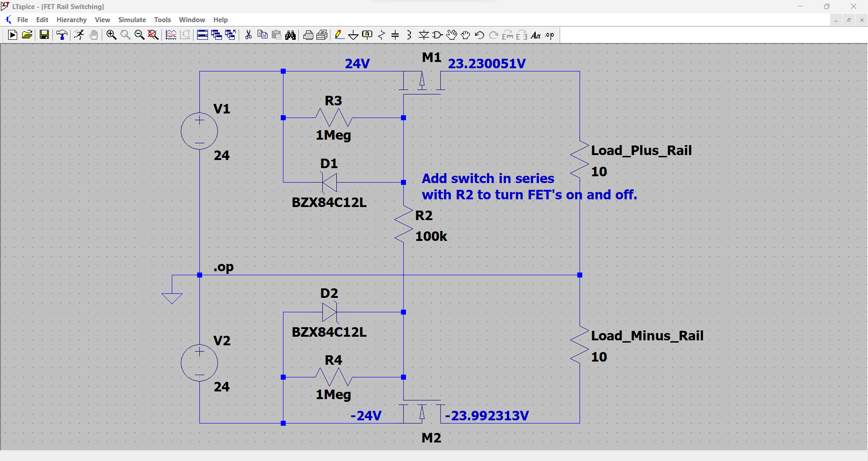Click the Paste clipboard icon

pyautogui.click(x=277, y=35)
